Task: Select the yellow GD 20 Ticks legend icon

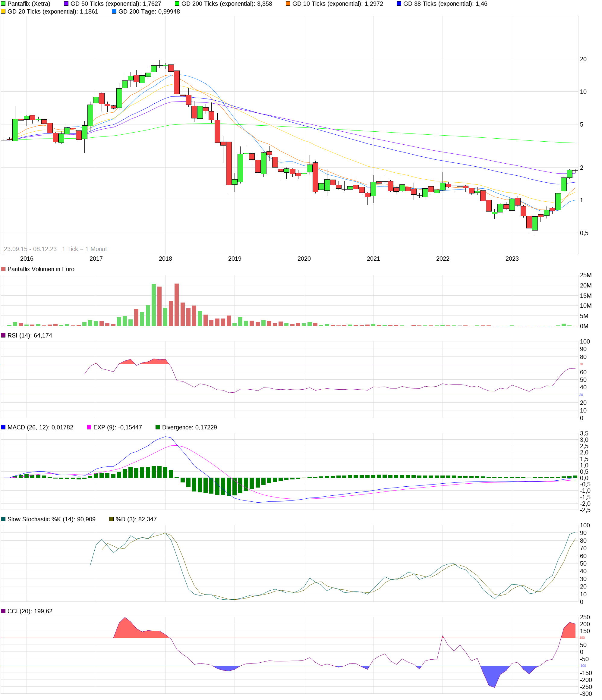Action: point(4,11)
